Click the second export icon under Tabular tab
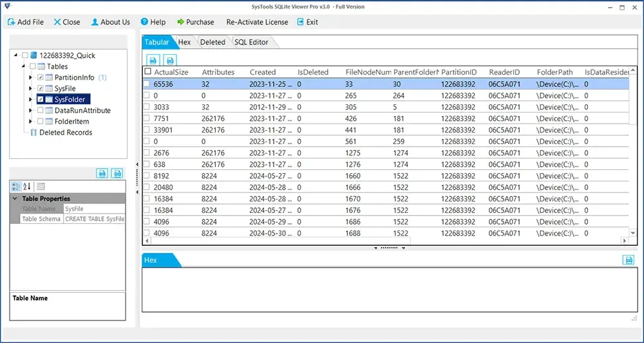 coord(169,59)
